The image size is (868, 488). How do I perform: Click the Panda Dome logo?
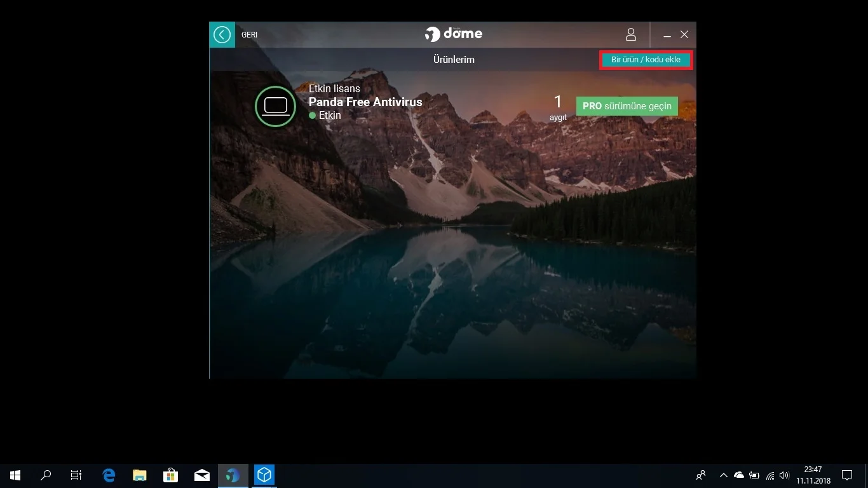click(x=454, y=34)
